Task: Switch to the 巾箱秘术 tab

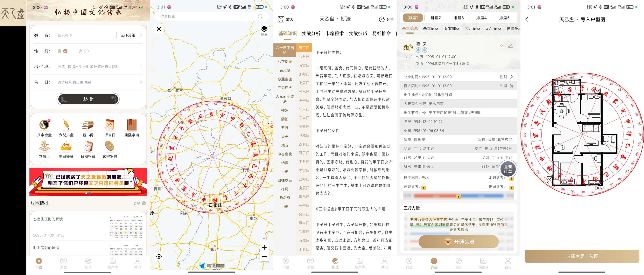Action: tap(334, 34)
